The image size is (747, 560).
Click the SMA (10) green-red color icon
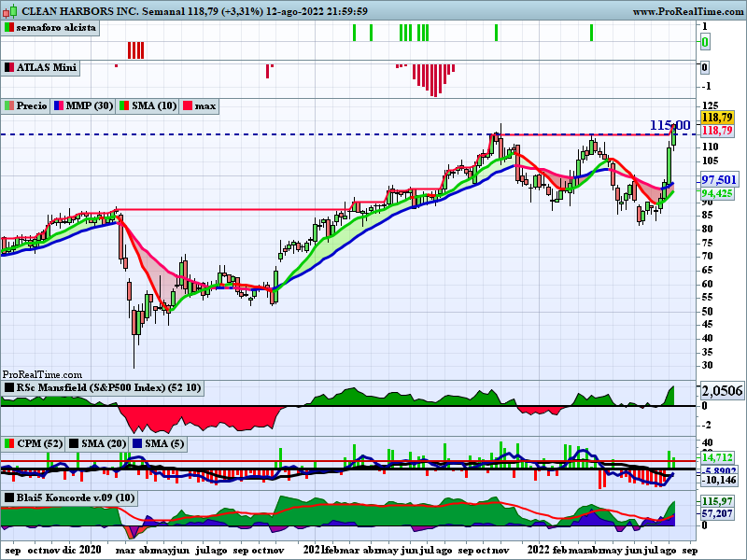click(124, 105)
